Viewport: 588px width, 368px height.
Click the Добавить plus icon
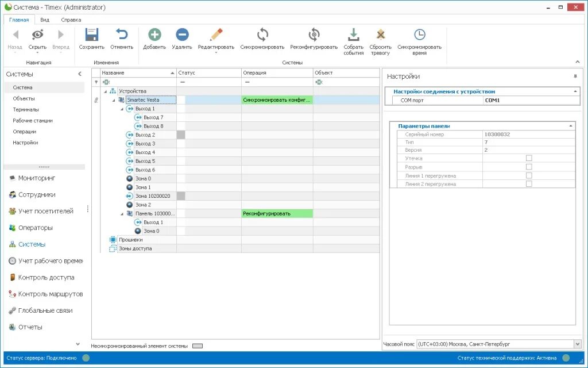click(154, 34)
